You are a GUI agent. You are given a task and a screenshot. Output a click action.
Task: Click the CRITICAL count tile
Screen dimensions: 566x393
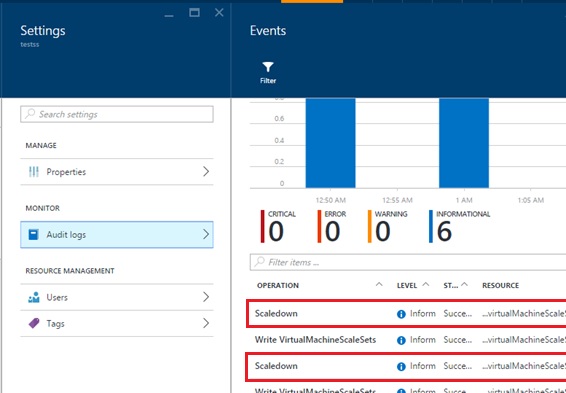278,226
